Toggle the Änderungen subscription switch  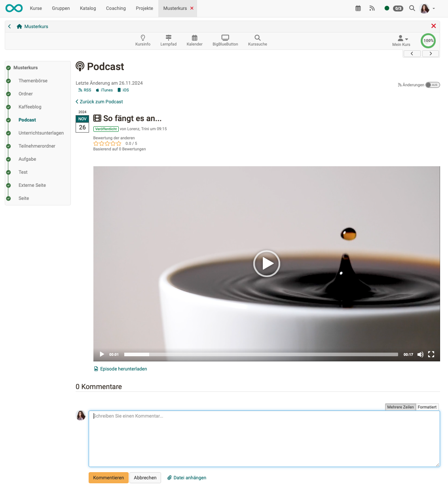(x=433, y=85)
